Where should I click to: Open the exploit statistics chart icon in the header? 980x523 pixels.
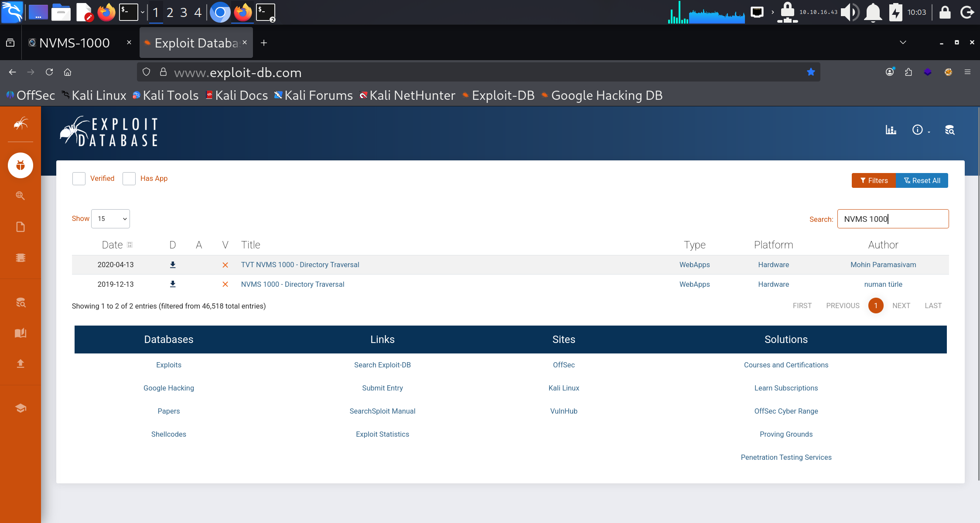click(x=891, y=130)
